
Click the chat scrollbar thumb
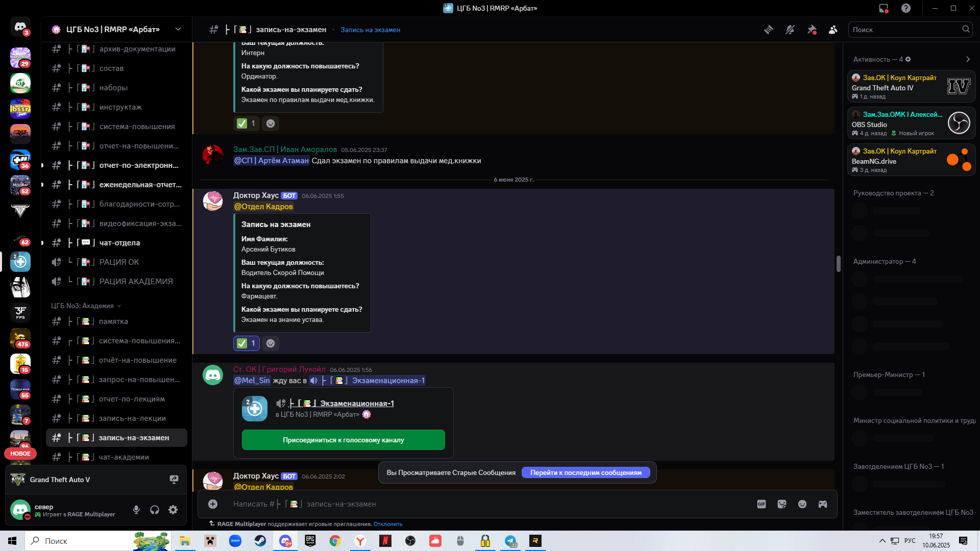[x=838, y=264]
